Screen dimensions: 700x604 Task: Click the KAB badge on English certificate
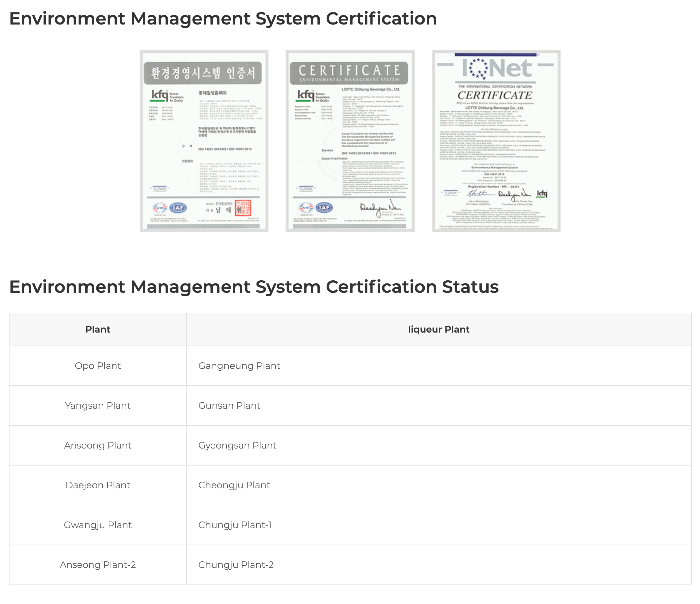pyautogui.click(x=306, y=207)
